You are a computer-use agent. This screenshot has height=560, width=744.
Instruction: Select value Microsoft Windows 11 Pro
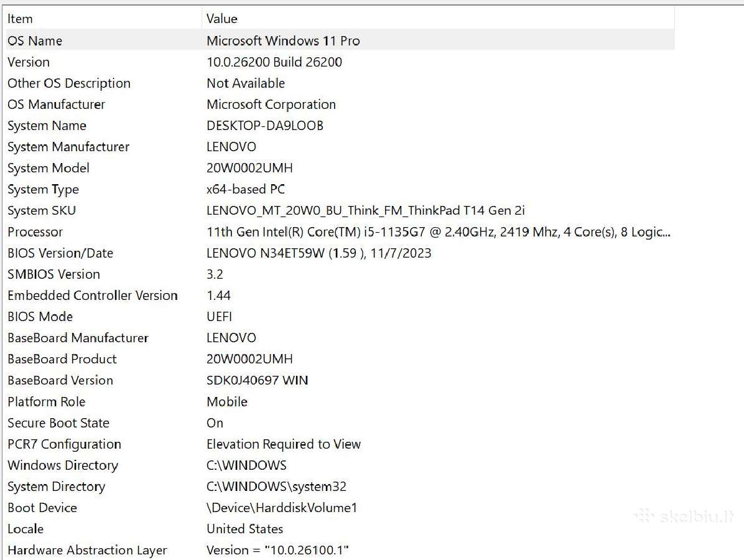pyautogui.click(x=283, y=41)
